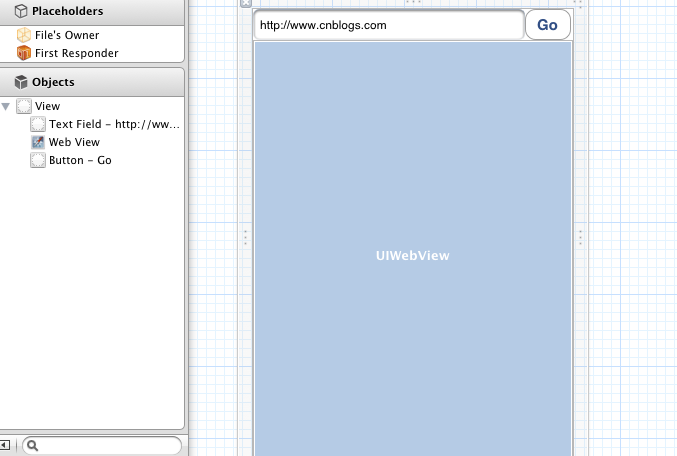Screen dimensions: 677x456
Task: Click the Objects section cube icon
Action: [x=21, y=82]
